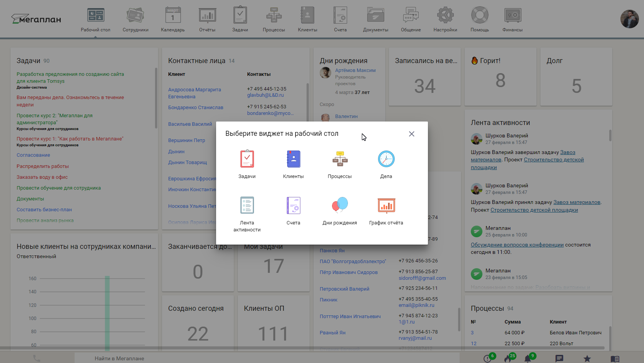Go to Календарь in top menu
The height and width of the screenshot is (363, 644).
173,19
